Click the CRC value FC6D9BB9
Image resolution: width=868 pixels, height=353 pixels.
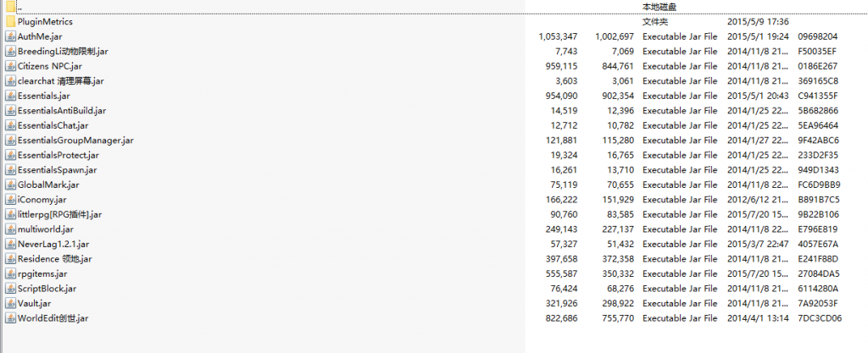coord(820,185)
